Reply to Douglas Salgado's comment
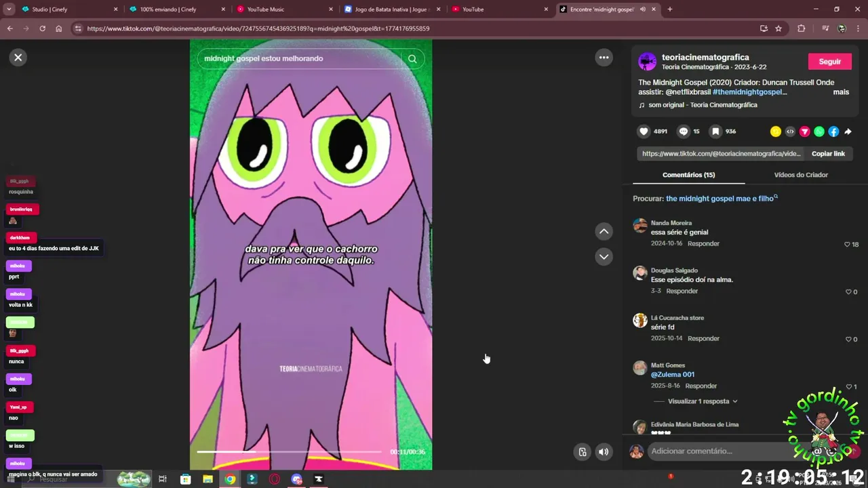 tap(682, 291)
